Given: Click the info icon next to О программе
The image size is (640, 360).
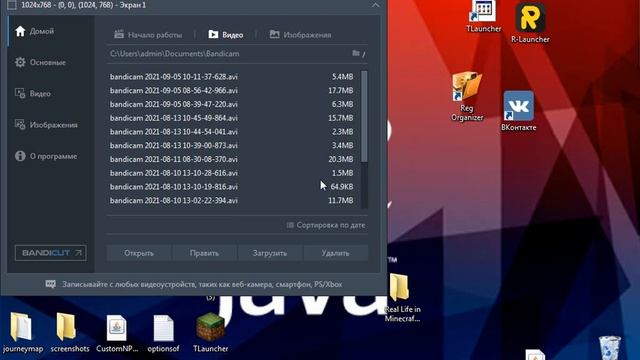Looking at the screenshot, I should pos(20,156).
